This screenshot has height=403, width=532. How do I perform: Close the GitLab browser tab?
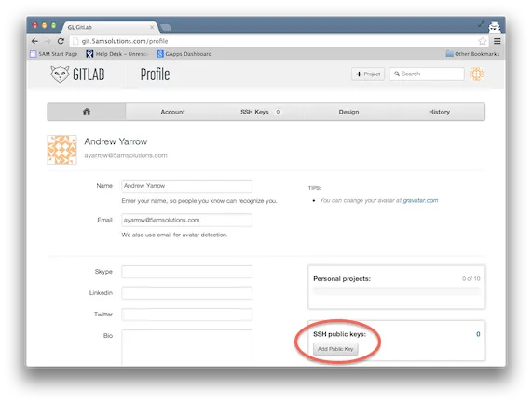pos(152,27)
